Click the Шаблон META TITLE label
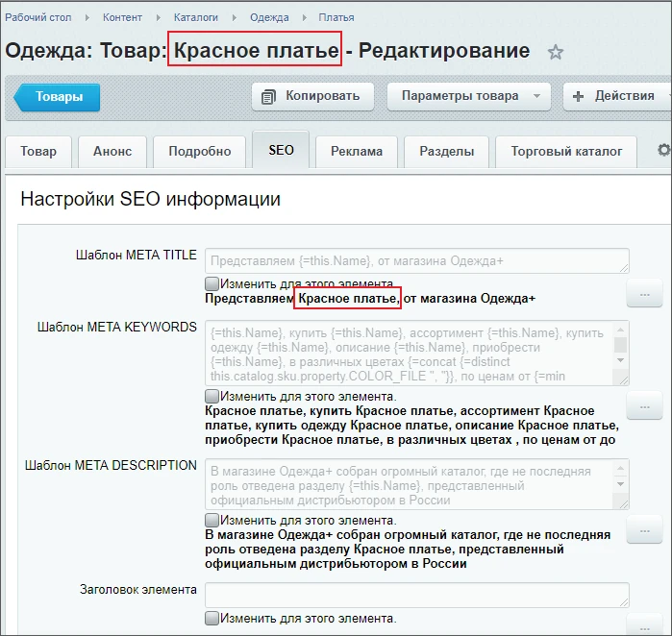672x636 pixels. pyautogui.click(x=137, y=256)
